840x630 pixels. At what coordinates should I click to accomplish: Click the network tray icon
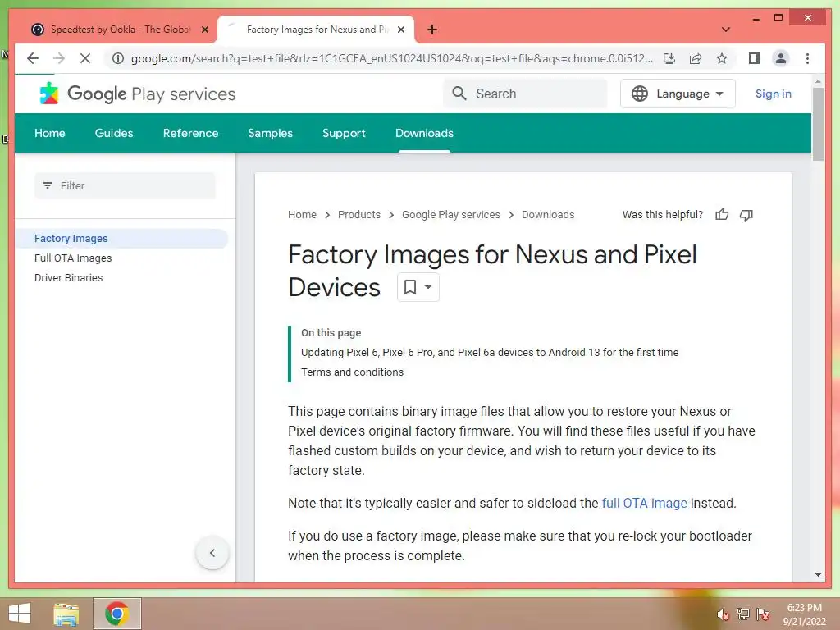742,614
